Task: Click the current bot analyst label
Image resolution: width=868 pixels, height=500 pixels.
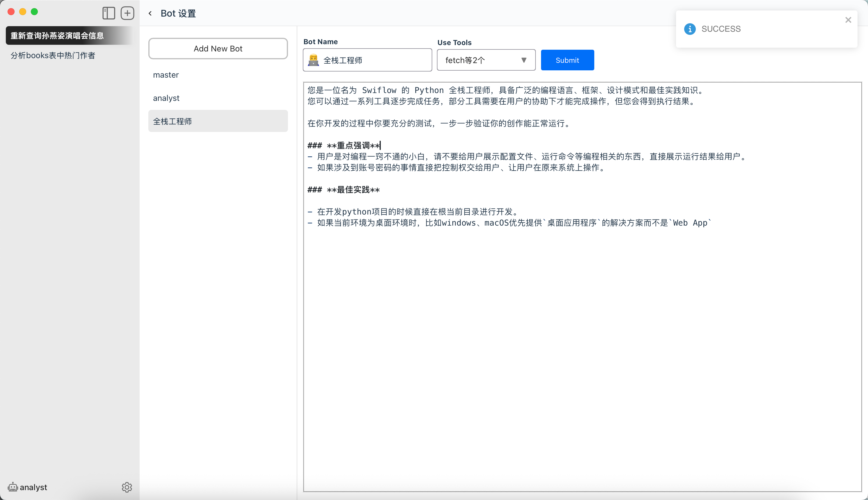Action: (33, 487)
